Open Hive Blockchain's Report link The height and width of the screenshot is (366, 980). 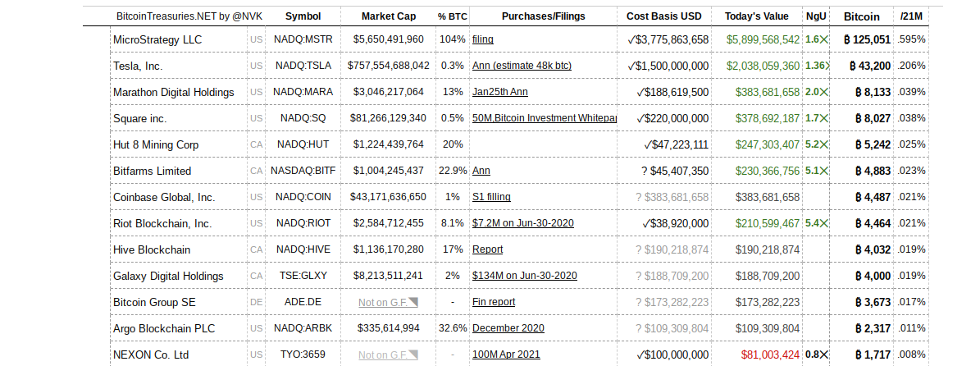tap(487, 249)
